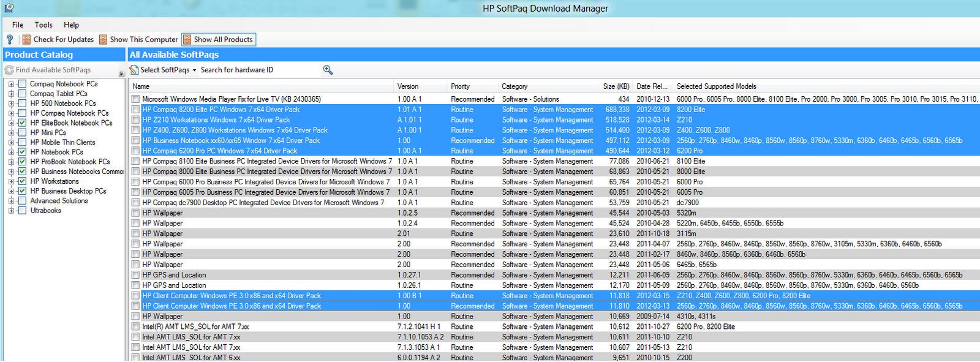Select the HP Compaq 8100 Elite drivers row
This screenshot has height=362, width=980.
point(554,161)
